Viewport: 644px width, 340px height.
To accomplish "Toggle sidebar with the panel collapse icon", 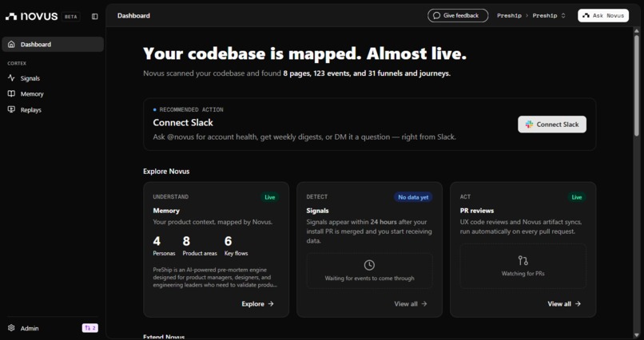I will (x=95, y=17).
